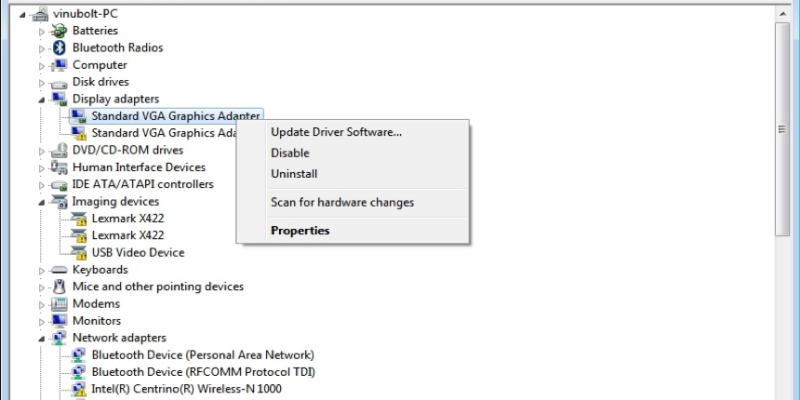The width and height of the screenshot is (800, 400).
Task: Select the Mice and other pointing devices label
Action: click(158, 287)
